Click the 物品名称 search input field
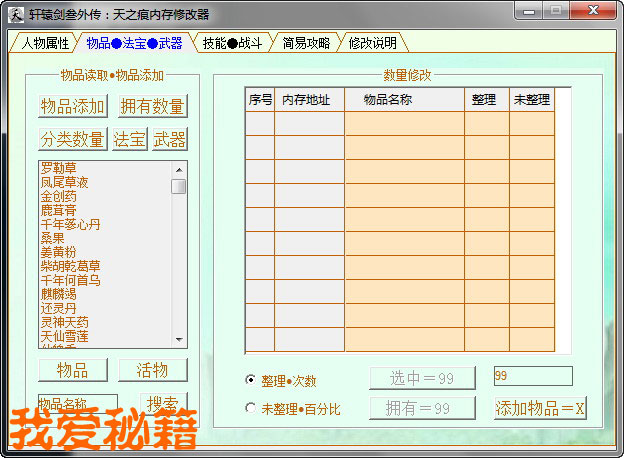The height and width of the screenshot is (458, 624). 77,404
